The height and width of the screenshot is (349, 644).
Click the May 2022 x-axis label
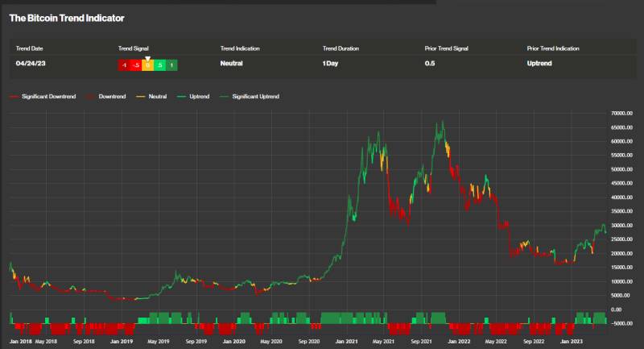click(496, 342)
